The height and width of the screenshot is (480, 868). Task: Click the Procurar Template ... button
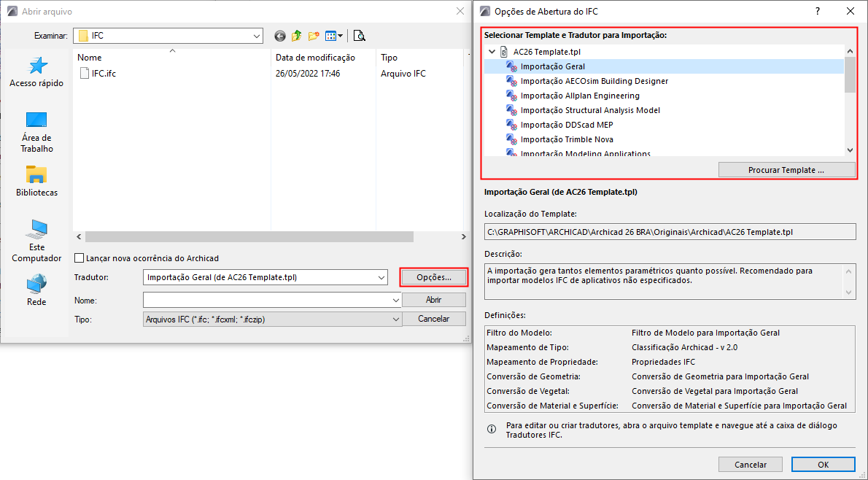coord(786,170)
